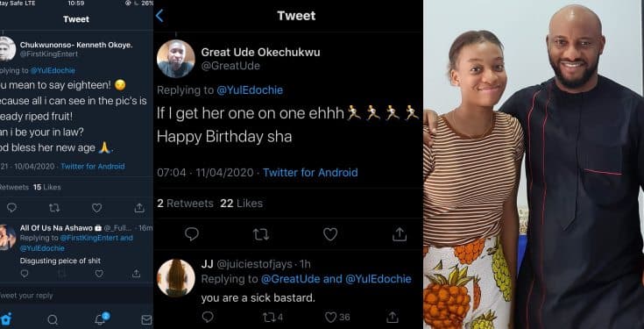View the 22 Likes list

[x=242, y=204]
